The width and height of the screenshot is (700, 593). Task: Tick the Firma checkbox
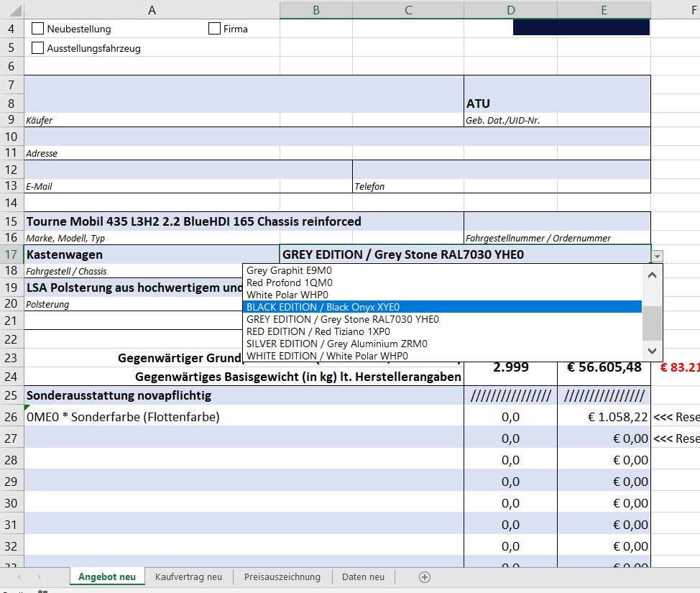pyautogui.click(x=214, y=29)
